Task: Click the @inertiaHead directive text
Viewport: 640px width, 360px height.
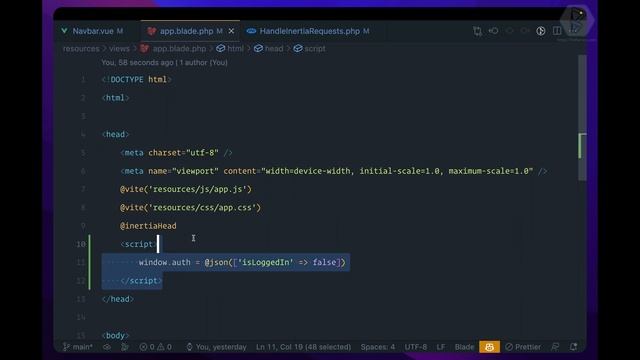Action: click(x=148, y=226)
